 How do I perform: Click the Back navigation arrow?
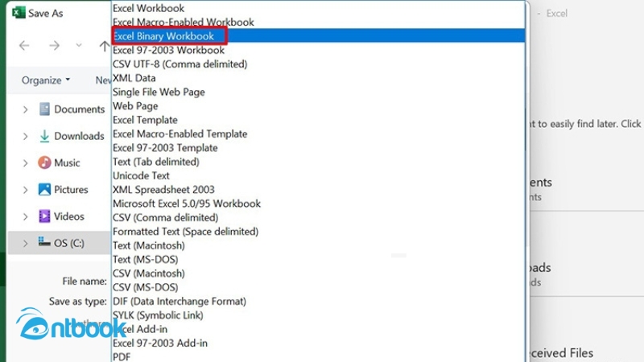click(x=24, y=45)
